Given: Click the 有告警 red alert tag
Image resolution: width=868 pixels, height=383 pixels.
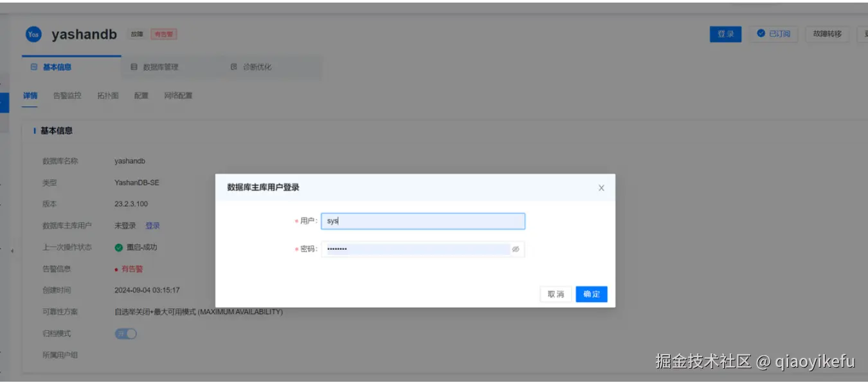Looking at the screenshot, I should (x=164, y=34).
